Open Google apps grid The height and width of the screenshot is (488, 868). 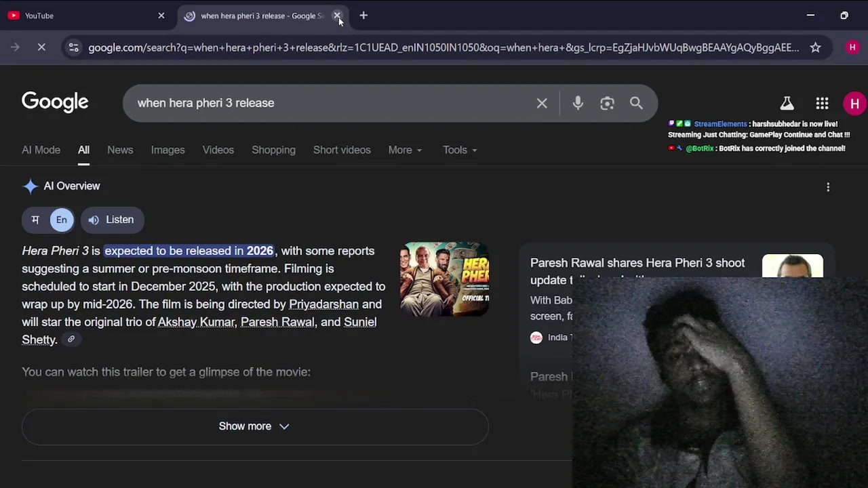click(822, 103)
